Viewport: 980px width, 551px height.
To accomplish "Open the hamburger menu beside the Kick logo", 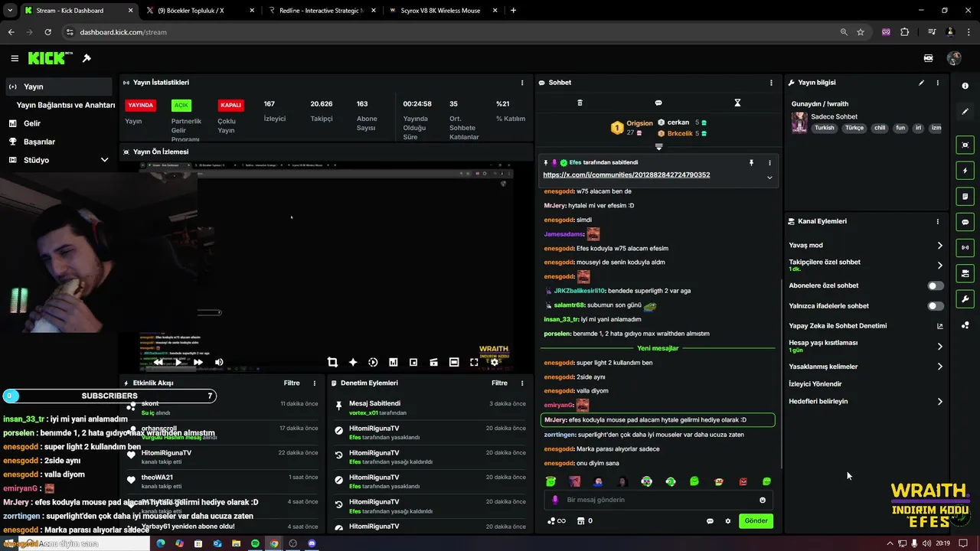I will [x=15, y=58].
